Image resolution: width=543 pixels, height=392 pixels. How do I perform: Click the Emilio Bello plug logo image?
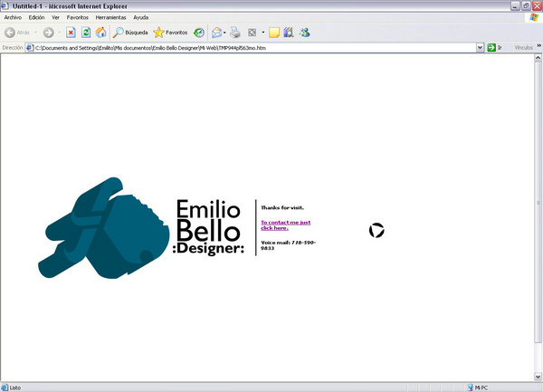coord(103,228)
